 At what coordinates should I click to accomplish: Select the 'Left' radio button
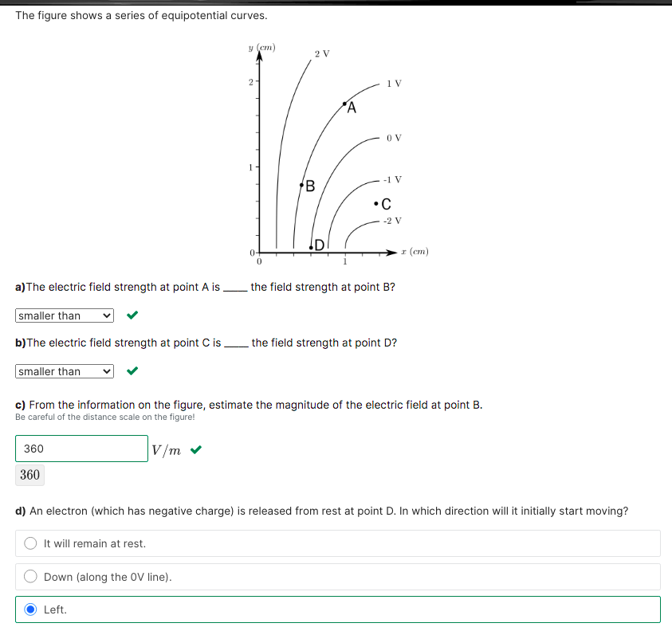29,609
